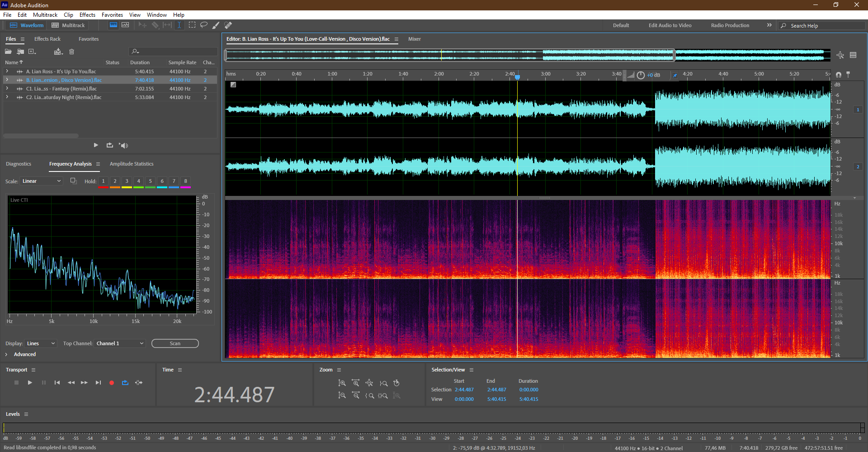Toggle Auto-Play speaker in Files panel

(123, 145)
